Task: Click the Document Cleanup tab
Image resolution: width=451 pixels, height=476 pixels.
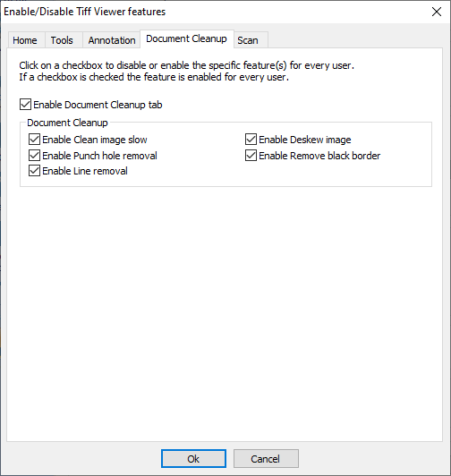Action: pos(186,38)
